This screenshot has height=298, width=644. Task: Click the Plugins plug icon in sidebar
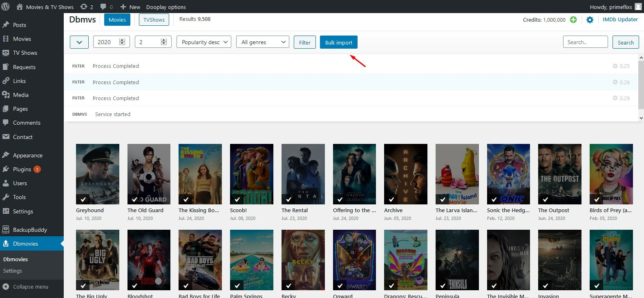click(6, 169)
